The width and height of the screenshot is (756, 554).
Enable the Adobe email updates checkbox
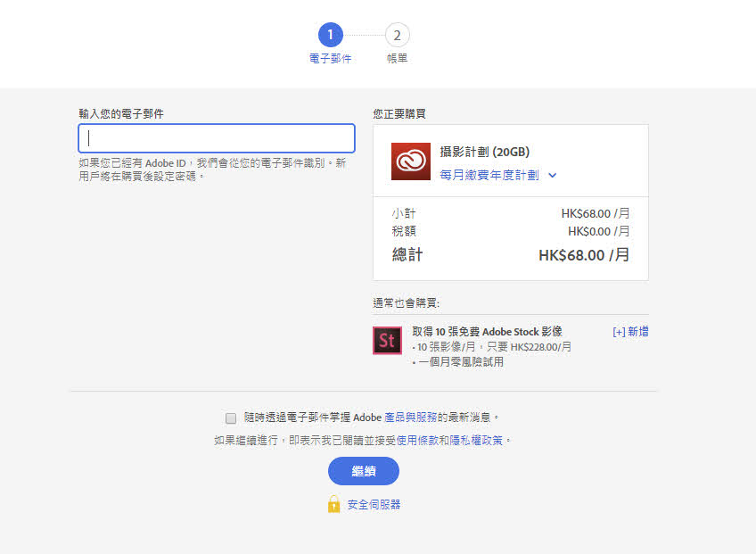tap(231, 418)
